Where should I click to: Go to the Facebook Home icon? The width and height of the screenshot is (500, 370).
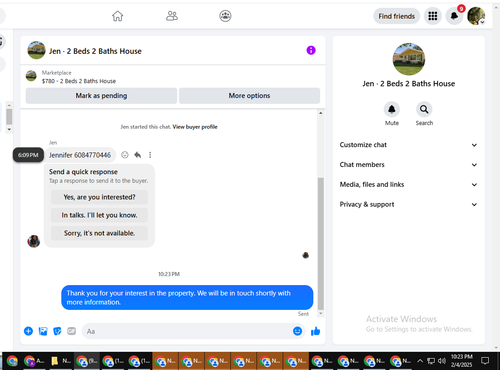coord(117,16)
